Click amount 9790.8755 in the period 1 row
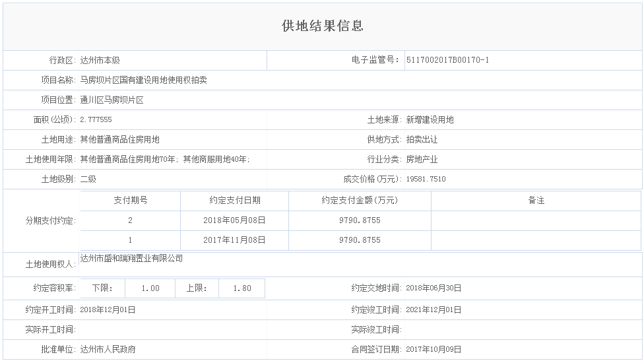This screenshot has width=644, height=361. pyautogui.click(x=360, y=240)
